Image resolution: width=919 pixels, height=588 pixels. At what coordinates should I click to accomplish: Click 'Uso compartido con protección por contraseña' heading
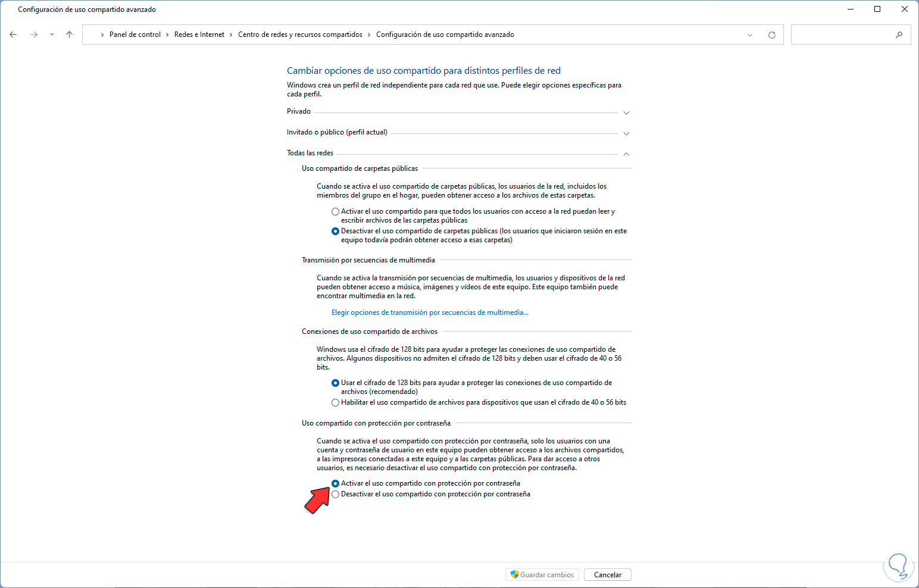[x=376, y=423]
